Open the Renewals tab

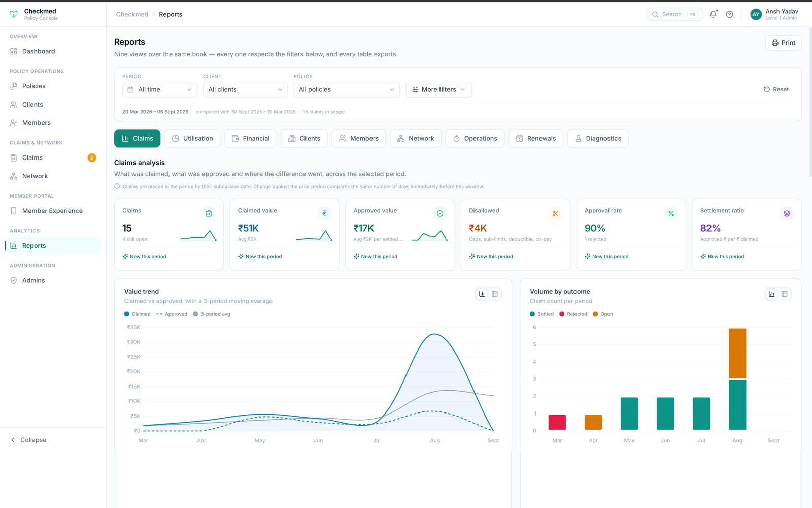pos(536,138)
